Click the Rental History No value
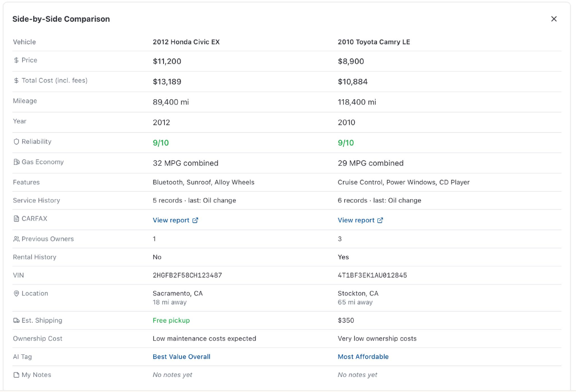The image size is (576, 392). [x=157, y=257]
